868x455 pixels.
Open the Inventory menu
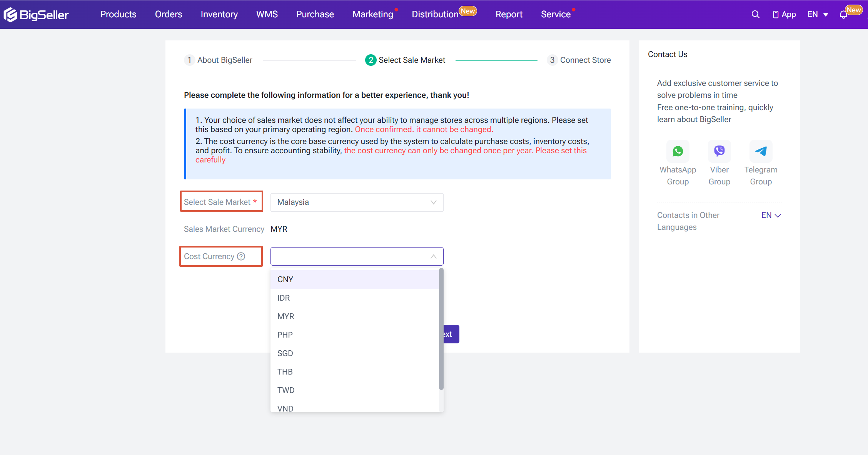pyautogui.click(x=219, y=14)
